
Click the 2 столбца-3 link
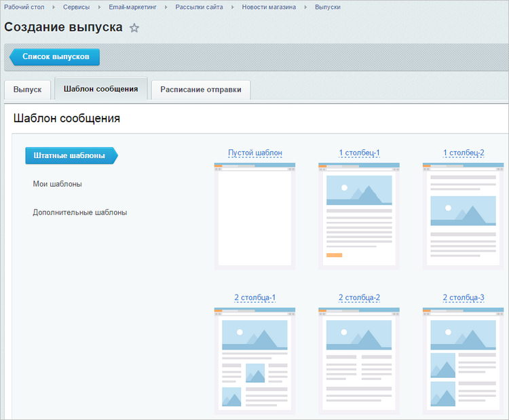click(464, 297)
